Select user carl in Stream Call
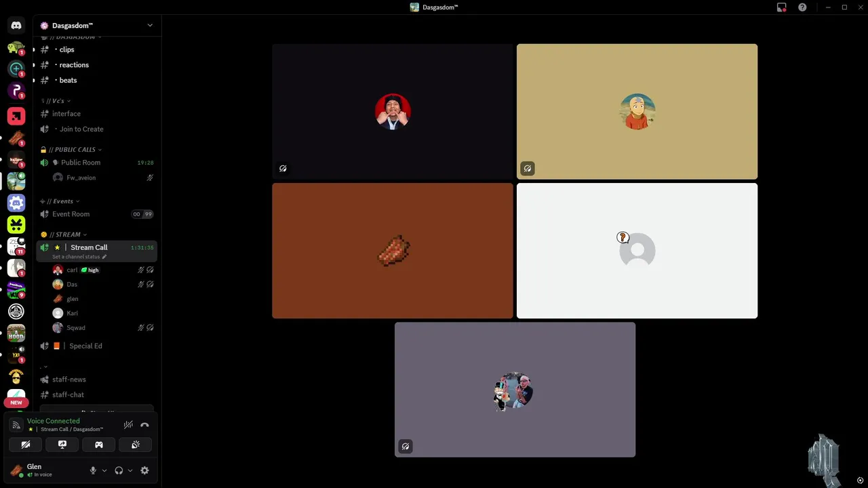 point(102,270)
